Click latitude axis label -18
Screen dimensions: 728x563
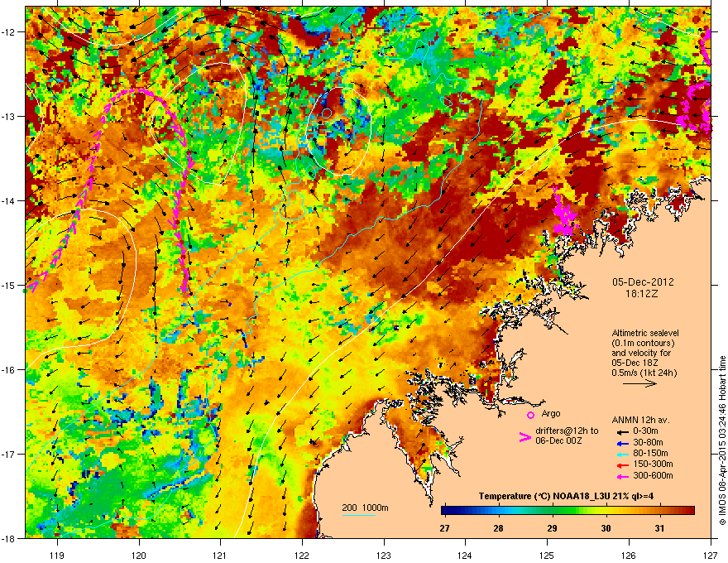point(9,538)
